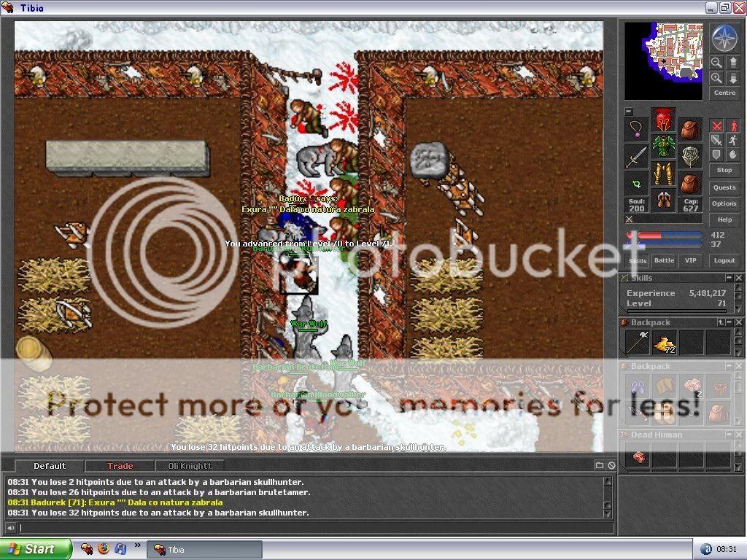
Task: Click Skills panel scroll-up arrow
Action: pyautogui.click(x=738, y=287)
